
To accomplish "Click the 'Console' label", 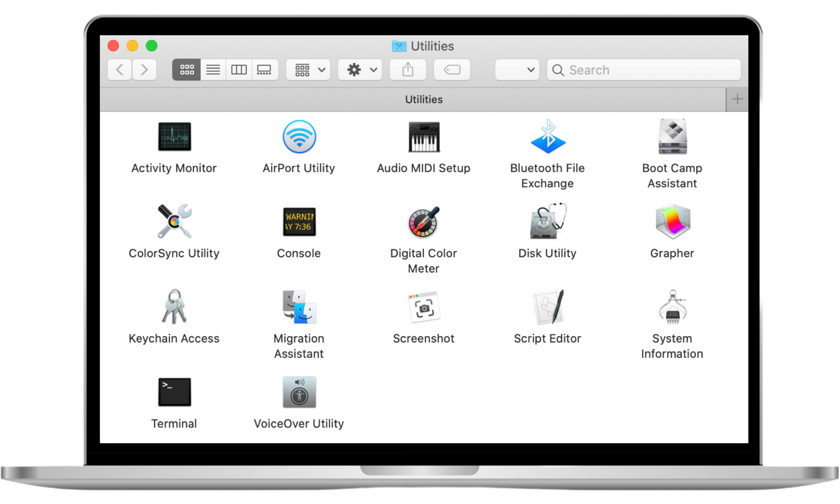I will 299,253.
